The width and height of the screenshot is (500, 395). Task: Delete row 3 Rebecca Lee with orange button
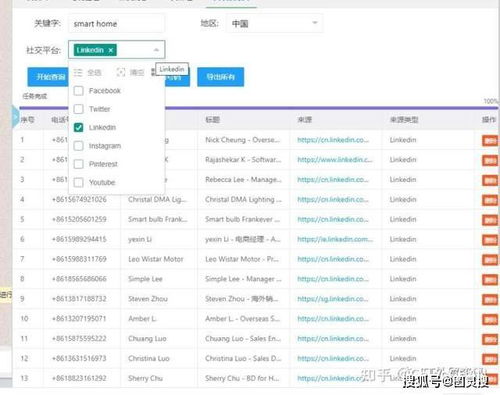pos(490,180)
